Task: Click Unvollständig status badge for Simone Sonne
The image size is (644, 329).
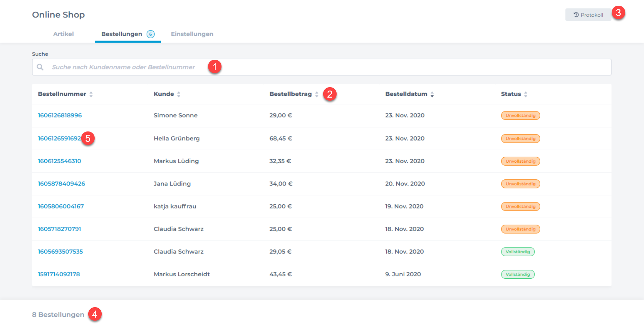Action: pyautogui.click(x=520, y=115)
